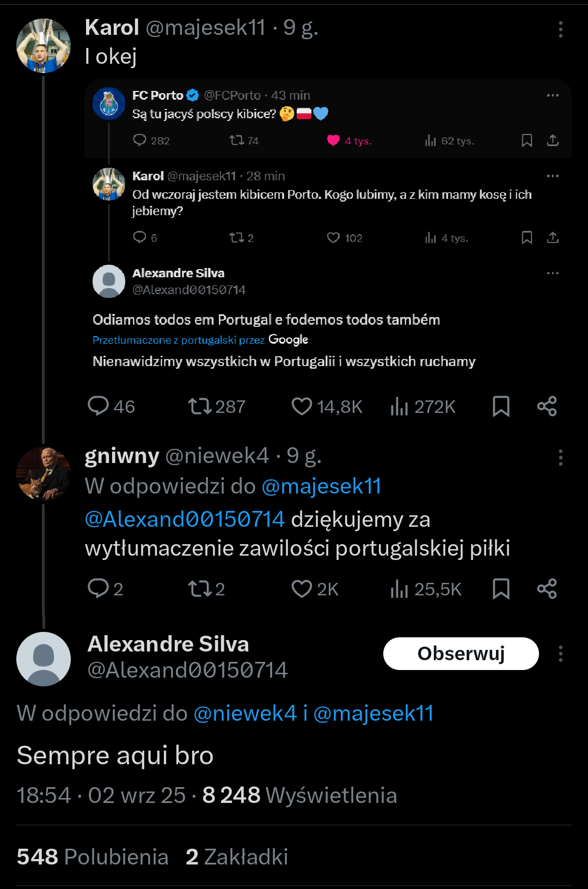Open more options for Karol's post

click(x=560, y=29)
